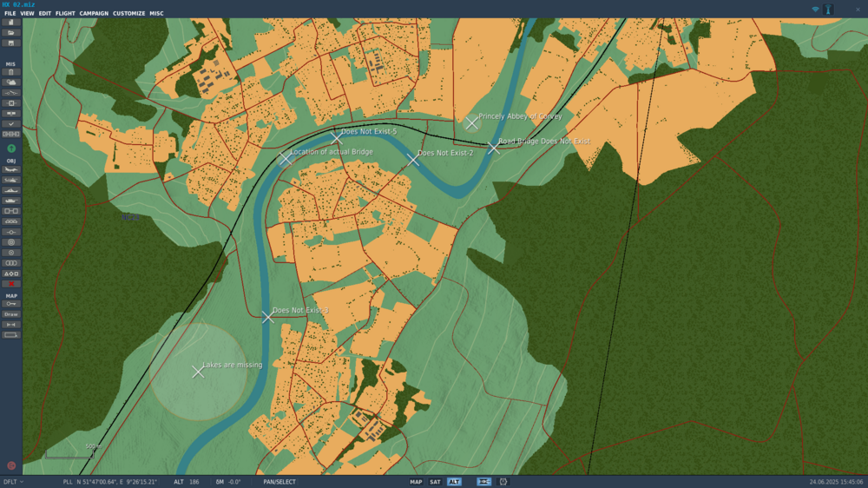Select the 'Does Not Exist-5' map marker
Image resolution: width=868 pixels, height=488 pixels.
(337, 137)
